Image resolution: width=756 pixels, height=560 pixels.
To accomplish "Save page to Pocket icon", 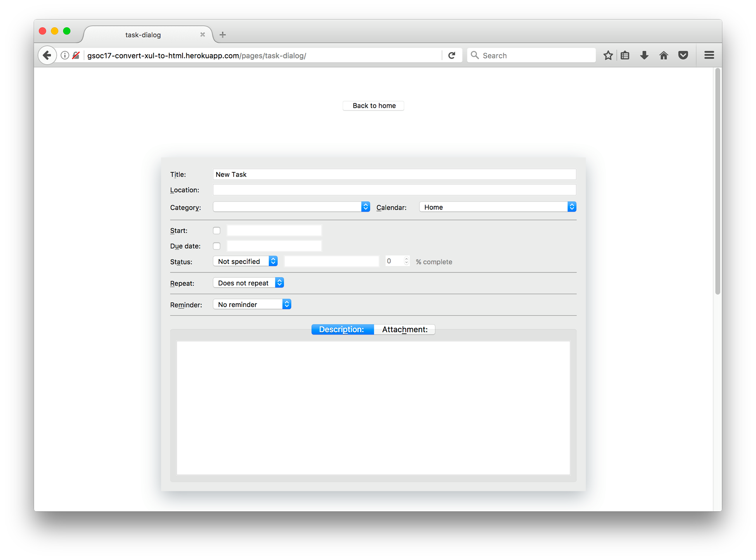I will pyautogui.click(x=683, y=55).
